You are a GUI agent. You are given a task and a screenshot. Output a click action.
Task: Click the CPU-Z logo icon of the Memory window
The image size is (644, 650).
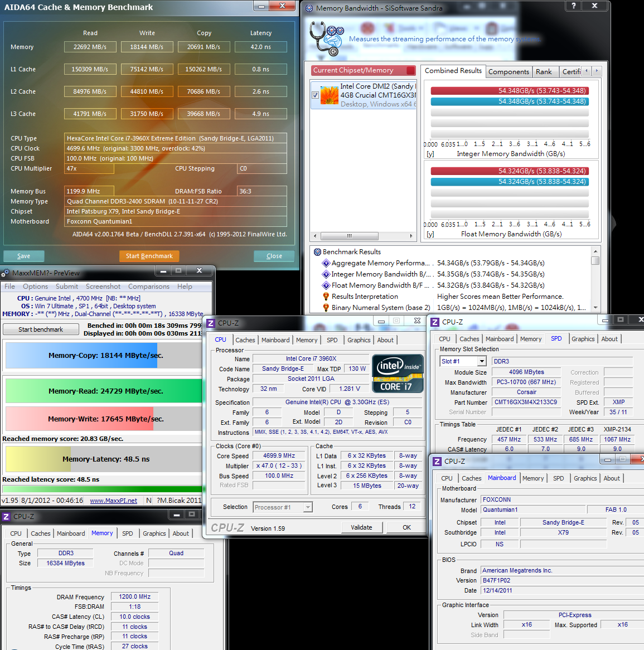[6, 517]
